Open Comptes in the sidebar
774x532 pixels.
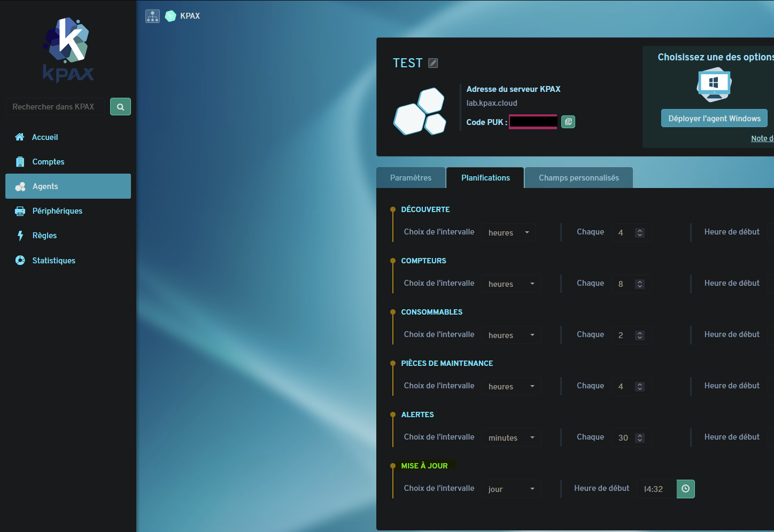pos(68,162)
